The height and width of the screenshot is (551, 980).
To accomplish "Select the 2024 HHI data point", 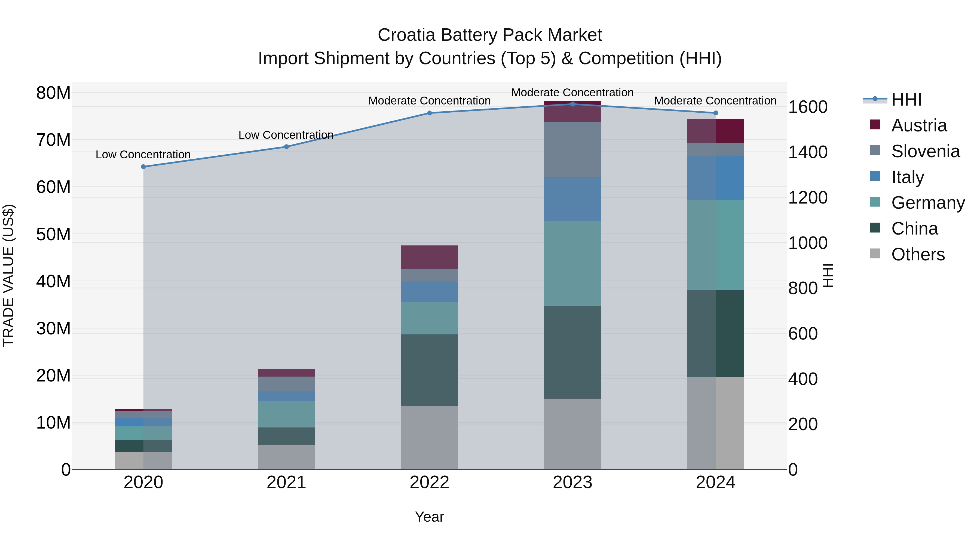I will (x=716, y=113).
